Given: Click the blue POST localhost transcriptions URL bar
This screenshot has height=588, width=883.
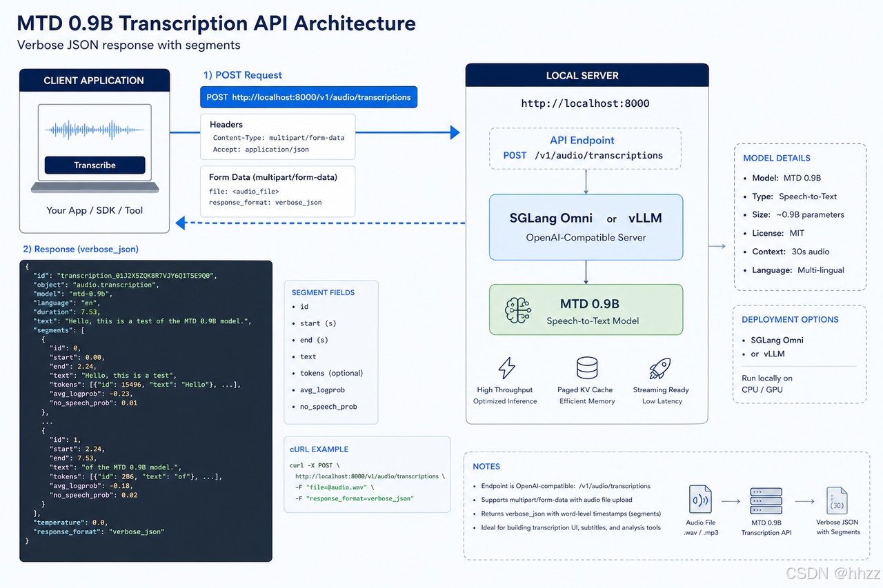Looking at the screenshot, I should (308, 97).
